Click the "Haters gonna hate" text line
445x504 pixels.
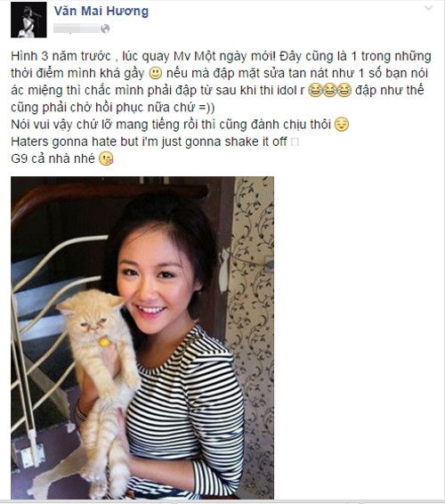point(149,142)
